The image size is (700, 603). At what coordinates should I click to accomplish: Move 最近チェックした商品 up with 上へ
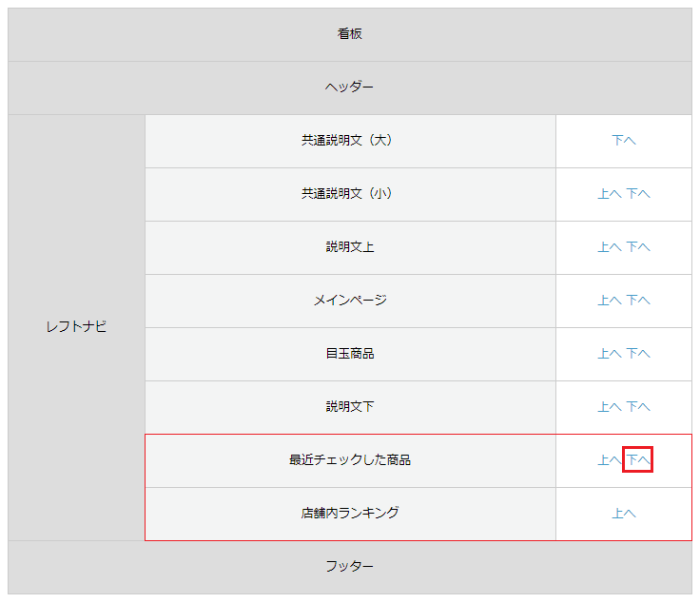(x=610, y=460)
